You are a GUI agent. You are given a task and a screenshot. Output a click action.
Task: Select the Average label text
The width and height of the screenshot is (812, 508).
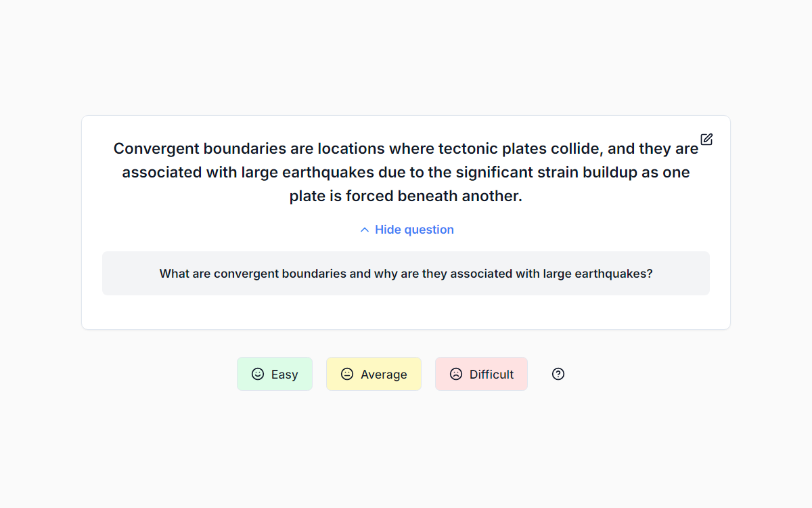[x=384, y=375]
